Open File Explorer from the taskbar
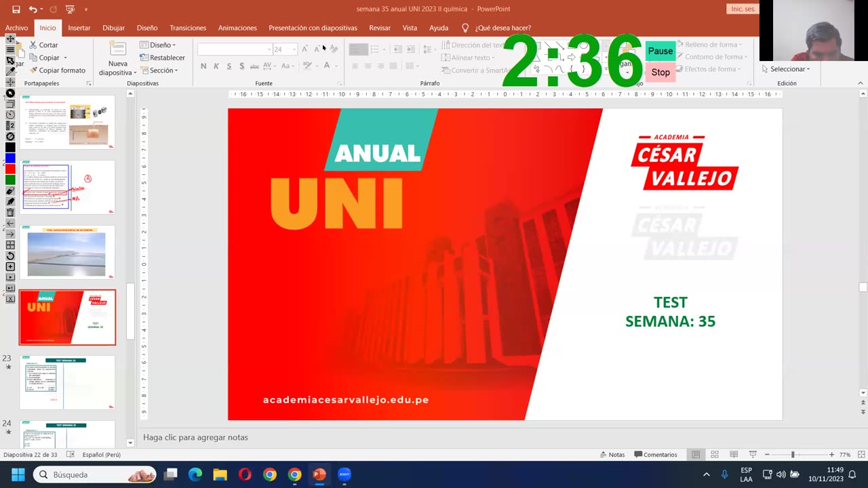Image resolution: width=868 pixels, height=488 pixels. [220, 474]
